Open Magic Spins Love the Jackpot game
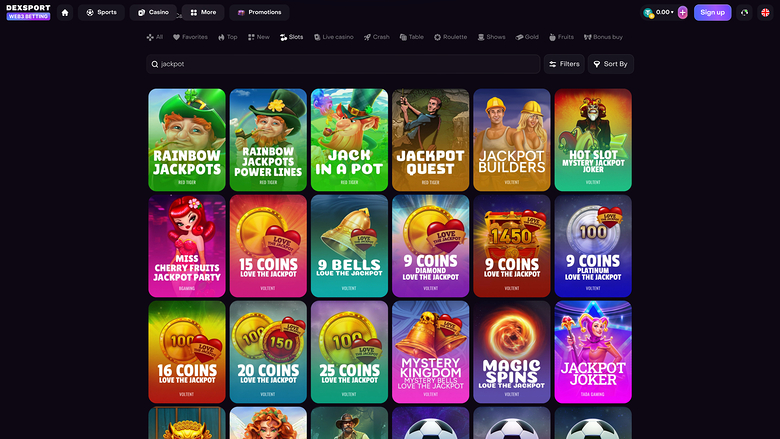Screen dimensions: 780x439 tap(512, 352)
